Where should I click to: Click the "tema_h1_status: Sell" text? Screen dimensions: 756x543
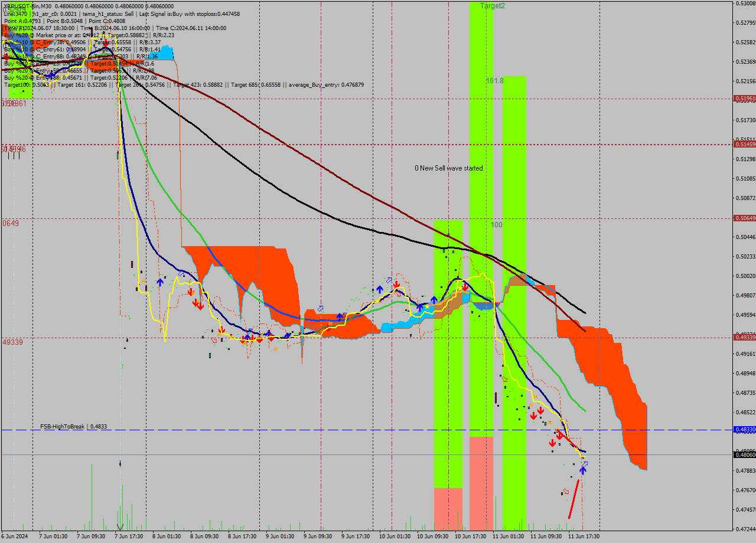(x=109, y=14)
